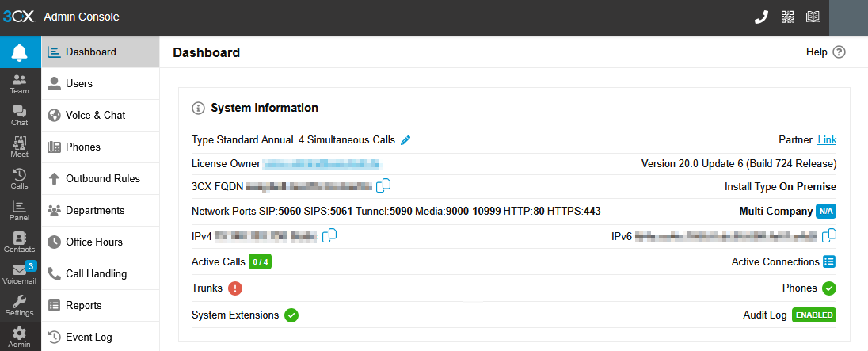The width and height of the screenshot is (868, 351).
Task: Open Voicemail in the left sidebar
Action: (20, 273)
